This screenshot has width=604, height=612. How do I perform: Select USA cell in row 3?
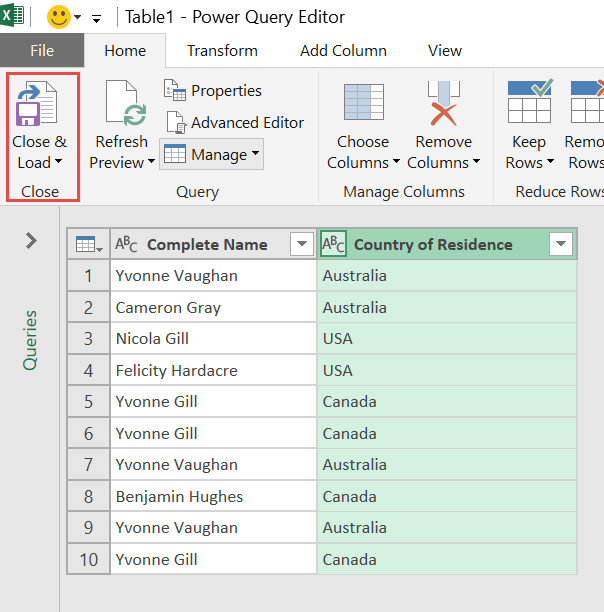click(x=447, y=339)
